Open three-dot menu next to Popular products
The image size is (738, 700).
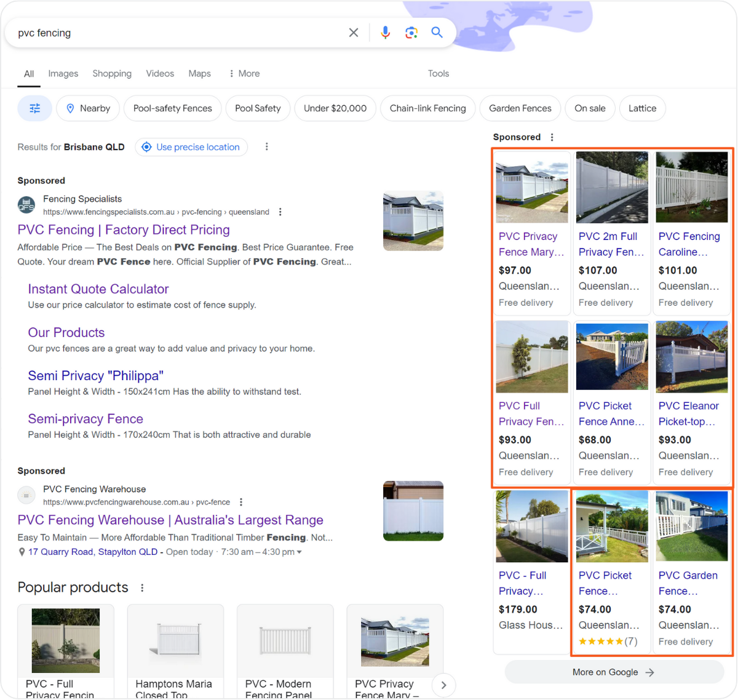click(142, 588)
